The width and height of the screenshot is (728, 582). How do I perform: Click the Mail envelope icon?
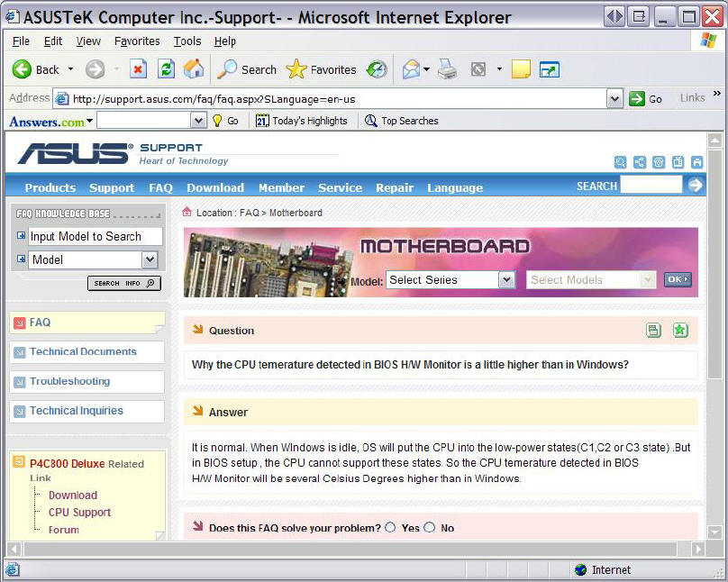(x=412, y=69)
